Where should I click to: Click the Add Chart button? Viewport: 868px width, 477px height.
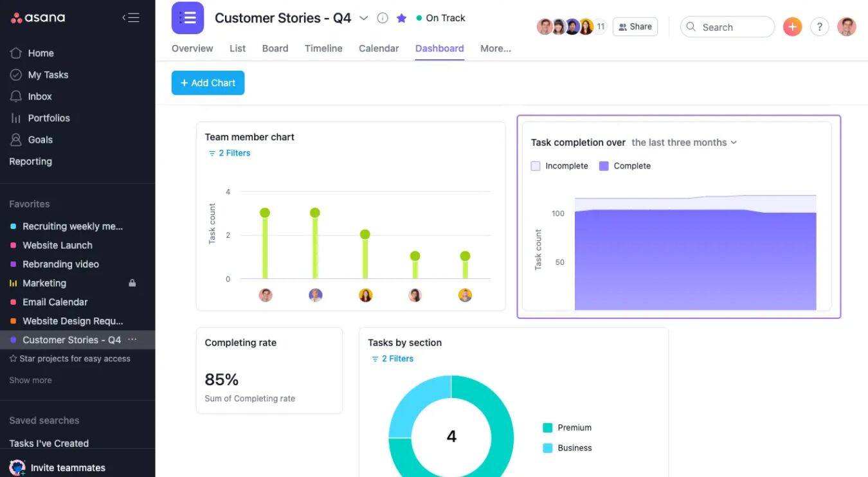point(208,83)
